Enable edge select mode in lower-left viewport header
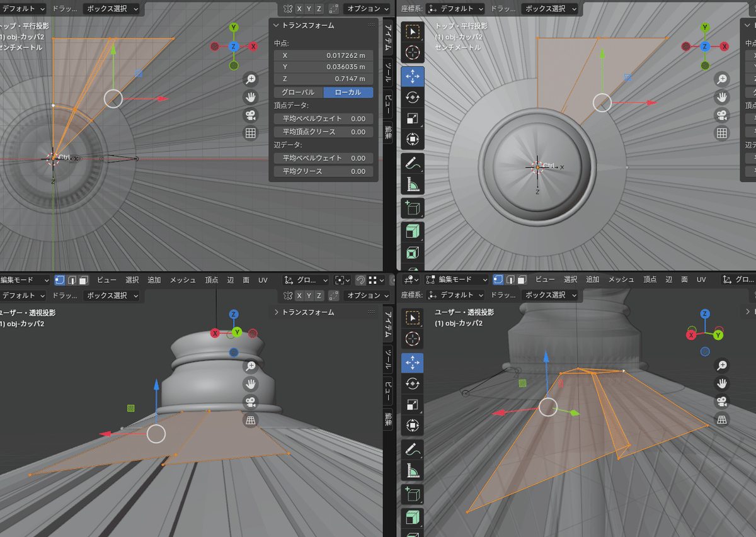This screenshot has height=537, width=756. pyautogui.click(x=72, y=280)
